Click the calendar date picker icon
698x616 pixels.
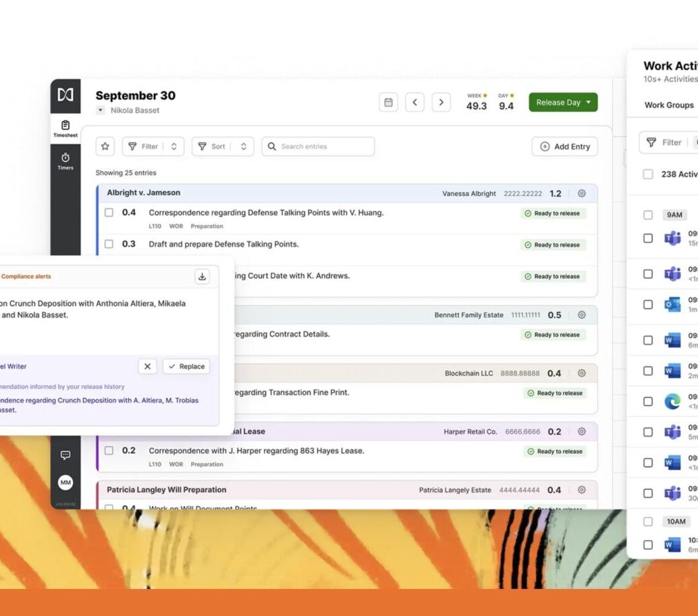pos(388,103)
